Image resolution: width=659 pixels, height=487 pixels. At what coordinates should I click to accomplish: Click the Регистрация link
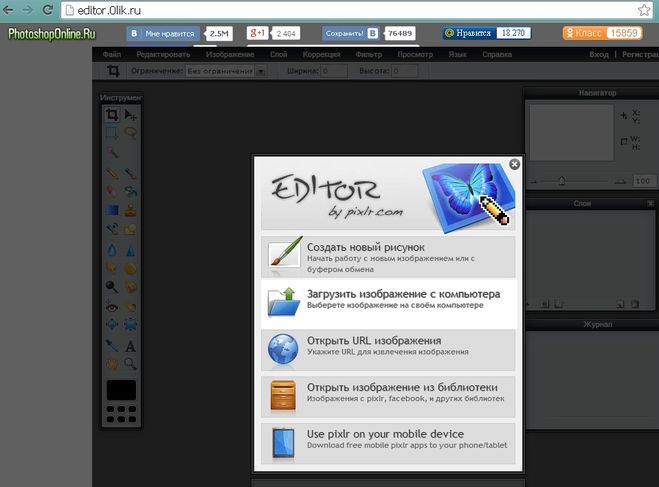pyautogui.click(x=640, y=54)
